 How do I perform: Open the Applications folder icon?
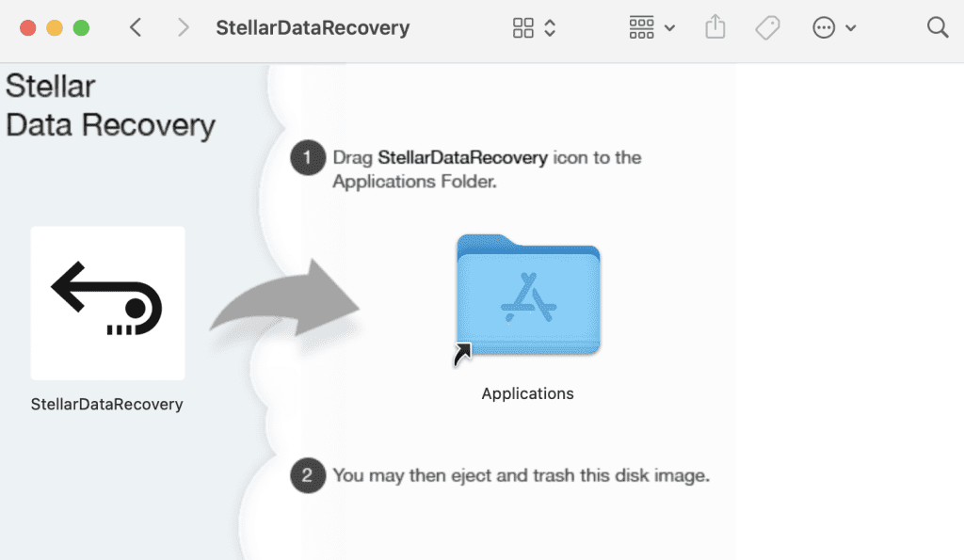pos(527,296)
